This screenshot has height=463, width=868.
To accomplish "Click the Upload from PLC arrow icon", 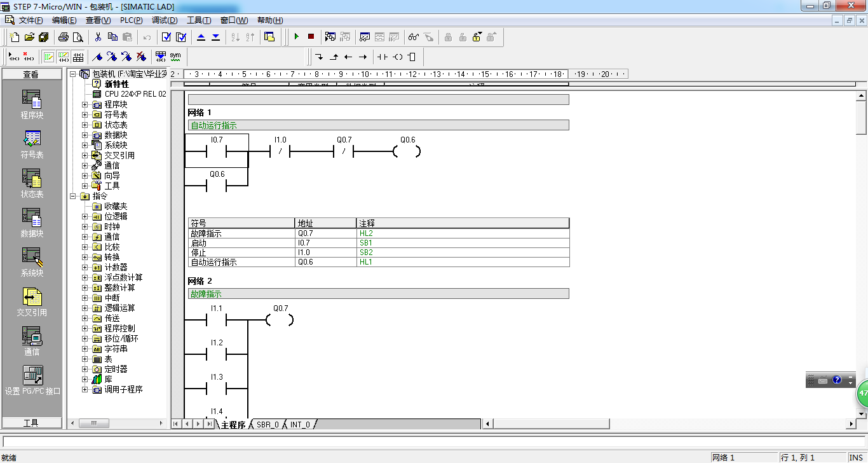I will coord(201,37).
